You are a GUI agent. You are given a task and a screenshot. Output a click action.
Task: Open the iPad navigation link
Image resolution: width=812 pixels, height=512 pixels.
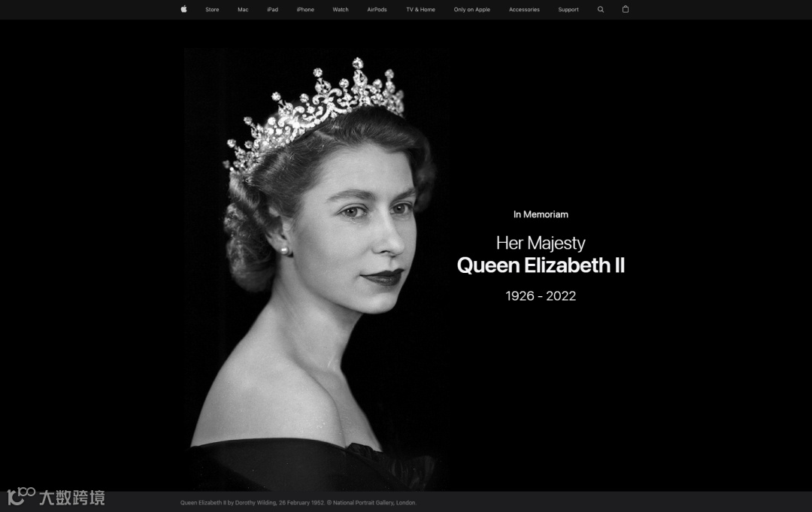[x=272, y=9]
